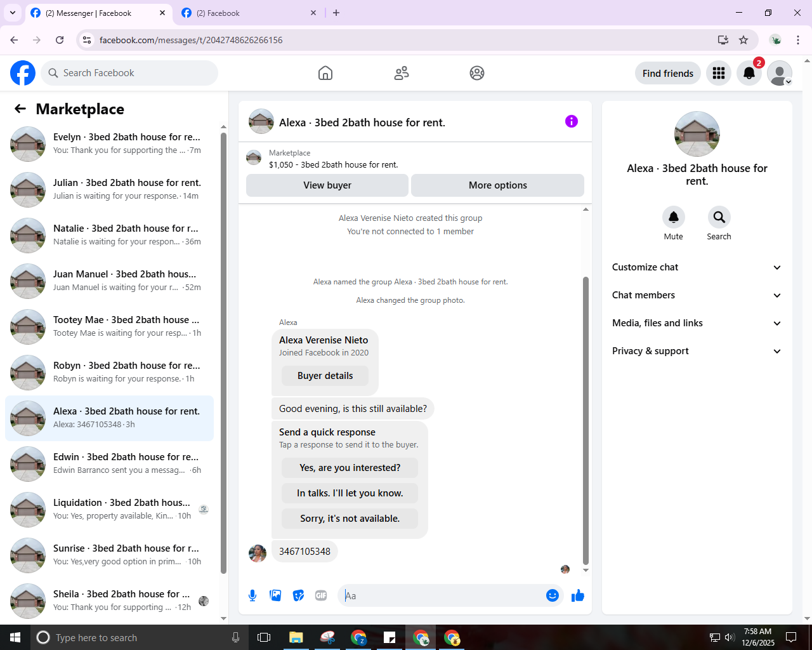The height and width of the screenshot is (650, 812).
Task: Send quick response 'Sorry, it's not available.'
Action: pos(350,519)
